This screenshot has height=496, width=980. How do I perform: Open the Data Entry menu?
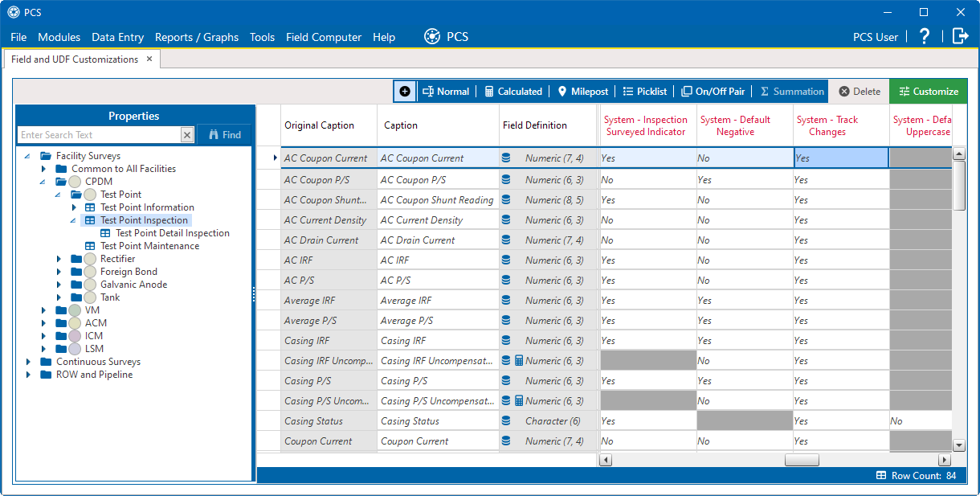(x=118, y=37)
